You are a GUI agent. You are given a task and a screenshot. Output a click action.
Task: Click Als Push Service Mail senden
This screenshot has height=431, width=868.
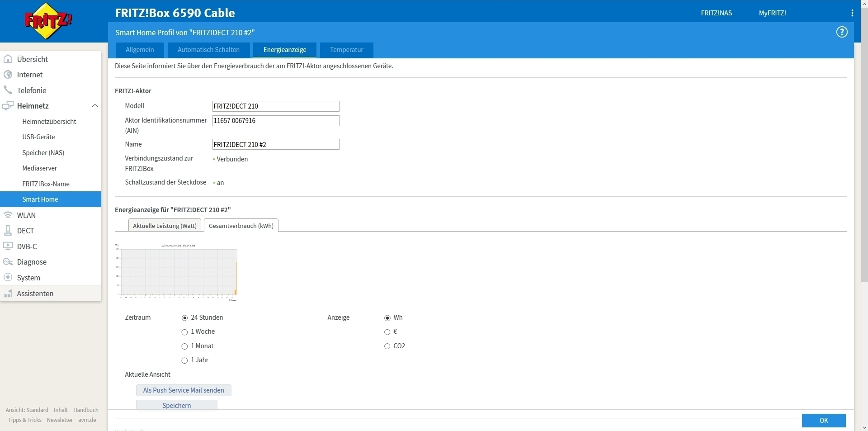tap(184, 390)
